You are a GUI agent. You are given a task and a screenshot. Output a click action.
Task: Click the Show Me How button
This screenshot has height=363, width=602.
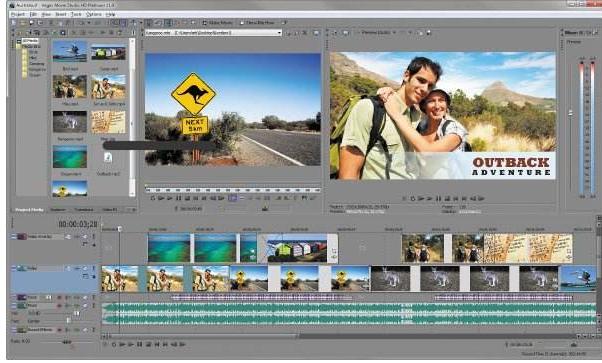tap(257, 23)
